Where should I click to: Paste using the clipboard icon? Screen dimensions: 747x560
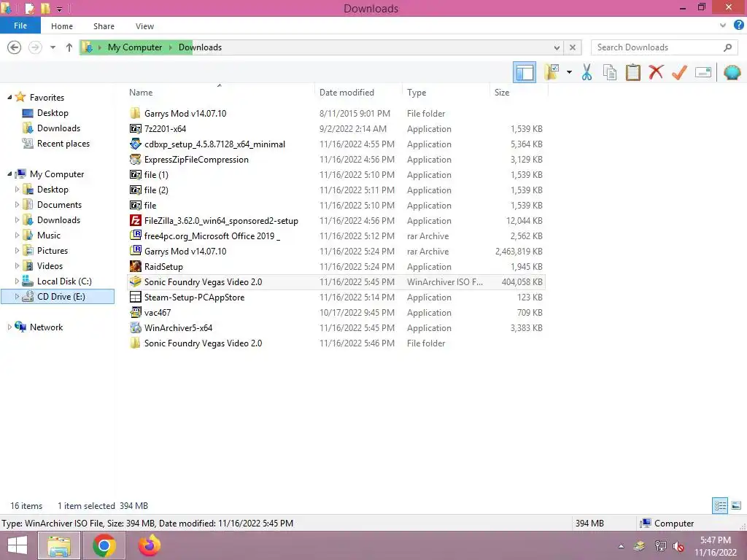pos(632,72)
